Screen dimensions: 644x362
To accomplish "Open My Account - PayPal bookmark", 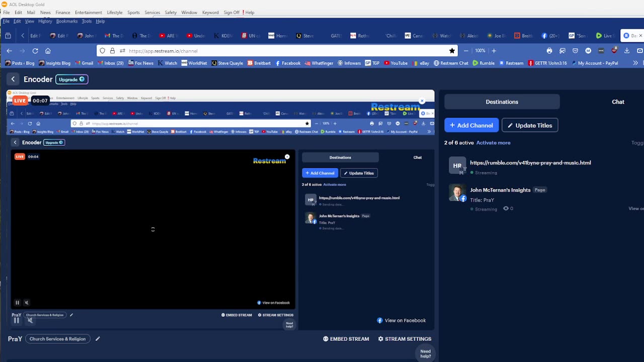I will pos(595,63).
